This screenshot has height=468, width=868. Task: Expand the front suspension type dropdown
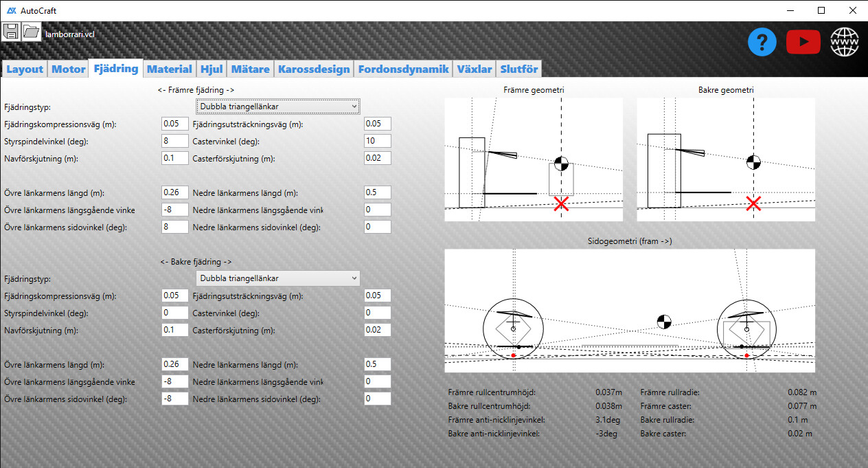[278, 107]
